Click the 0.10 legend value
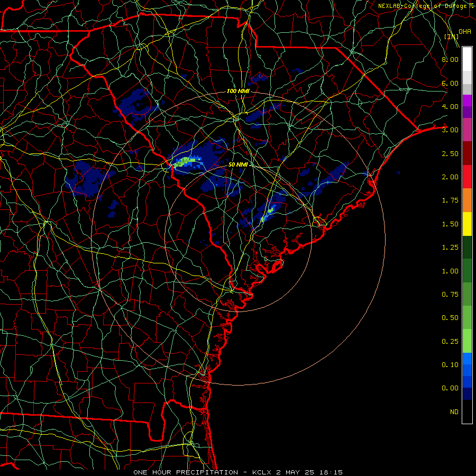This screenshot has width=476, height=476. point(450,365)
